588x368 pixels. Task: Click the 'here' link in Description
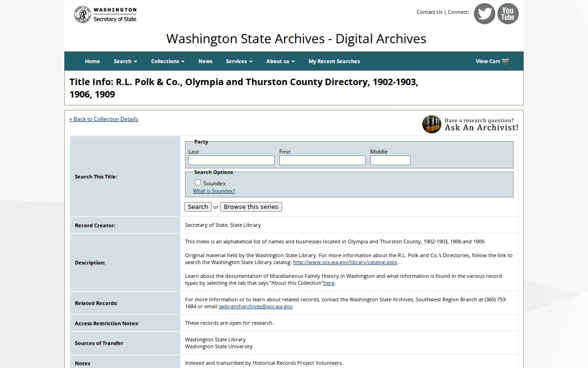(x=329, y=283)
